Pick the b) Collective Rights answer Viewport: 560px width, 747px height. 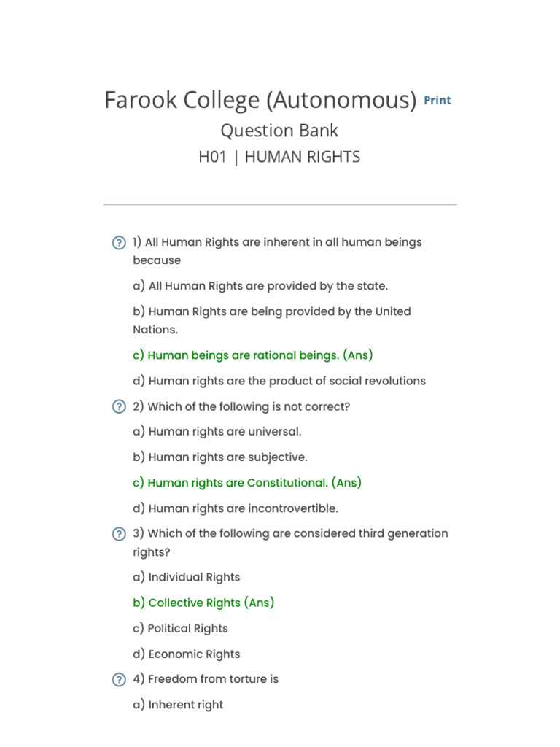point(203,603)
